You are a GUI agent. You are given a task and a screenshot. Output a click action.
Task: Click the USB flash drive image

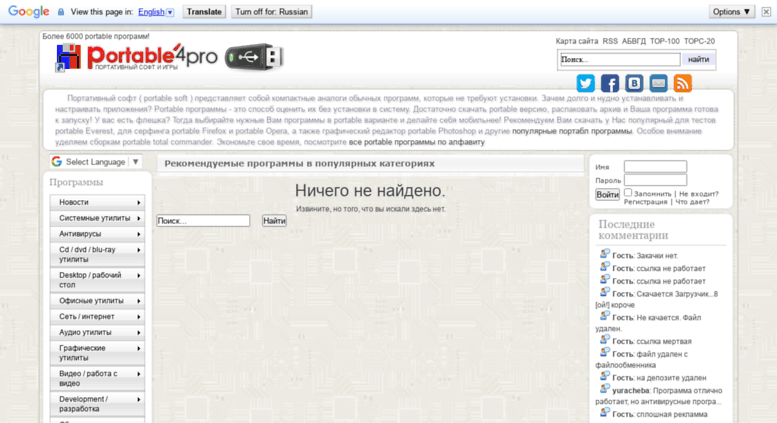[254, 57]
